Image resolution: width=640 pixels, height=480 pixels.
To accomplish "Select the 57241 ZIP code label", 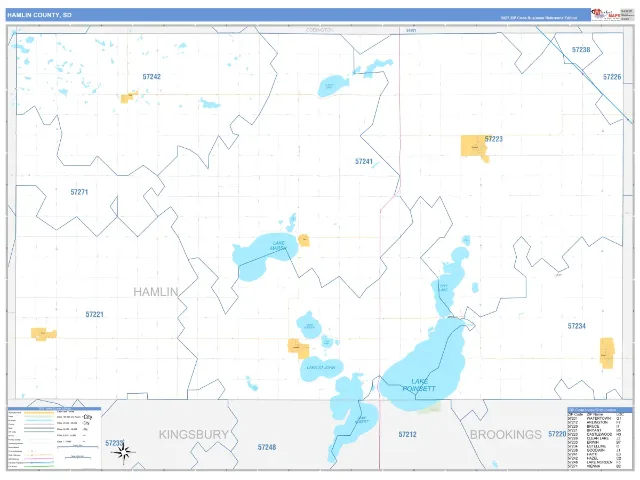I will click(x=364, y=162).
